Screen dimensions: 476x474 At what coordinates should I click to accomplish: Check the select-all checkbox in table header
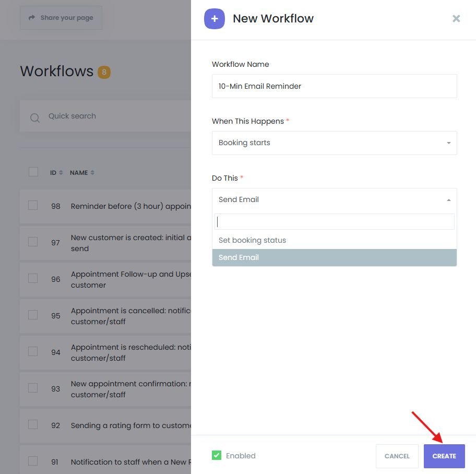(33, 171)
